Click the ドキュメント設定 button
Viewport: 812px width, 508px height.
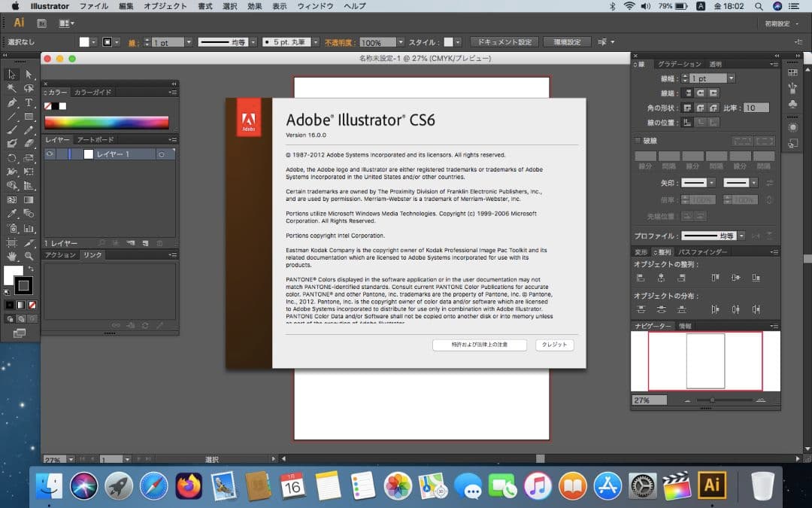(x=504, y=42)
